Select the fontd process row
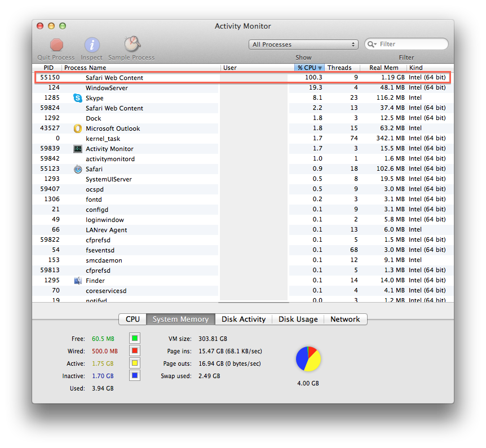 click(242, 199)
